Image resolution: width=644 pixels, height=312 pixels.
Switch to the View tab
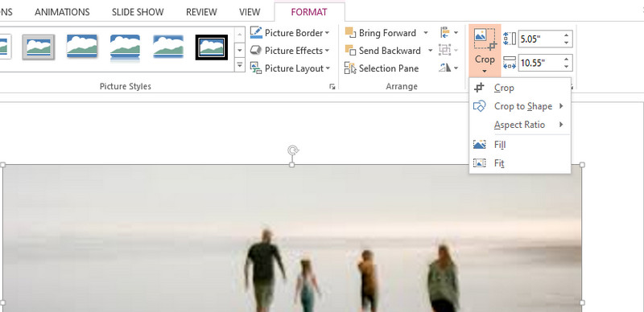pyautogui.click(x=250, y=12)
